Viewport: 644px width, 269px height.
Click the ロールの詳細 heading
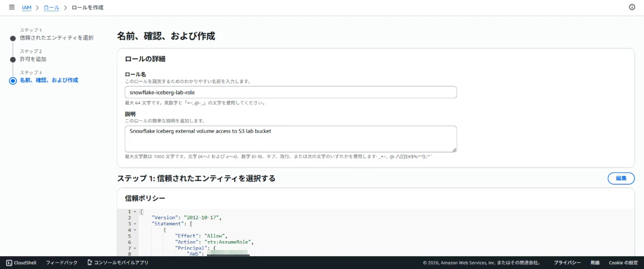145,59
